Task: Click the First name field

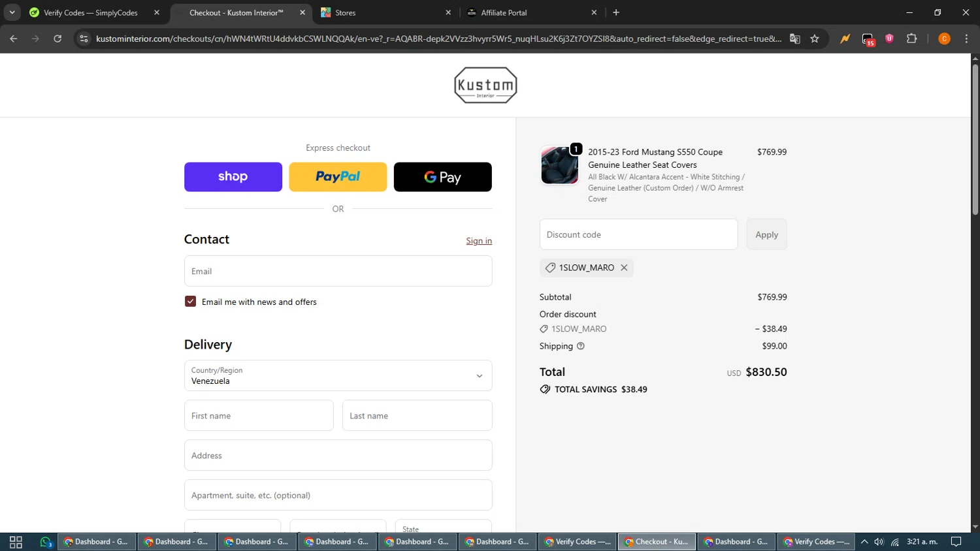Action: (x=259, y=415)
